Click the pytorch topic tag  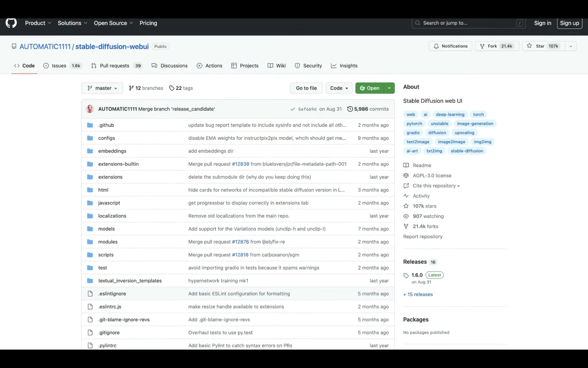click(x=414, y=123)
